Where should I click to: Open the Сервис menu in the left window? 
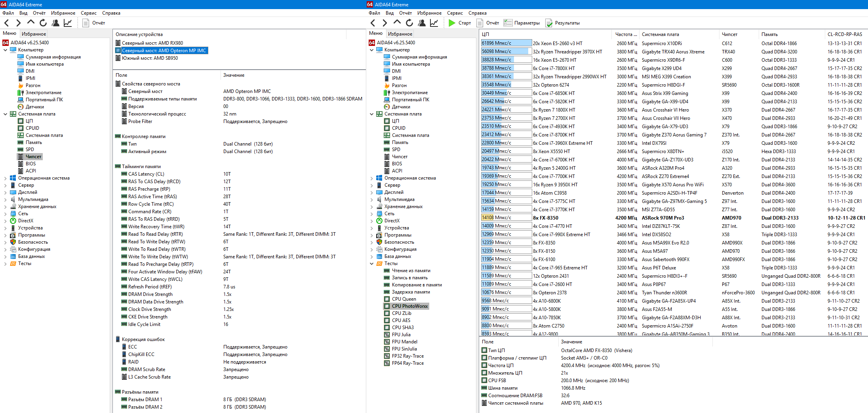click(x=89, y=13)
